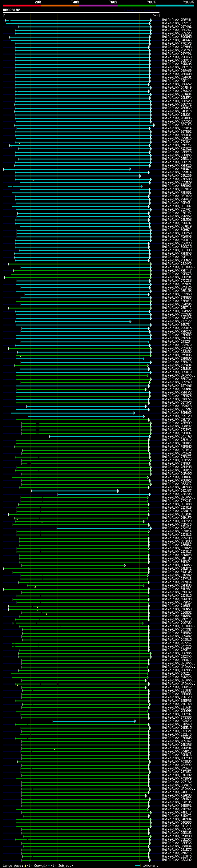This screenshot has width=197, height=868.
Task: Click the cyan ~100% identity legend segment
Action: click(x=175, y=6)
